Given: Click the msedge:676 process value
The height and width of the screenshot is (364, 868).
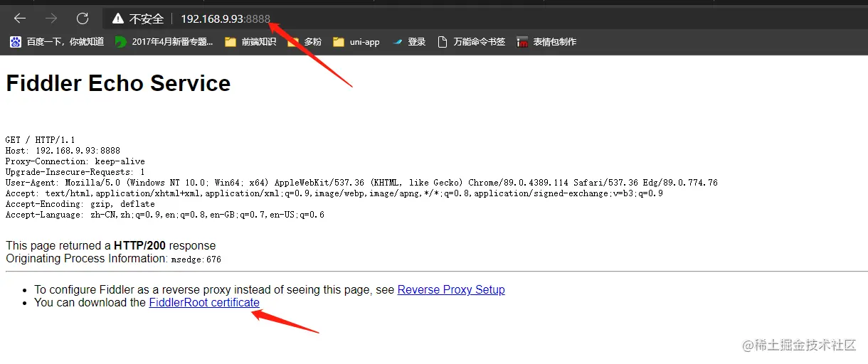Looking at the screenshot, I should [196, 259].
